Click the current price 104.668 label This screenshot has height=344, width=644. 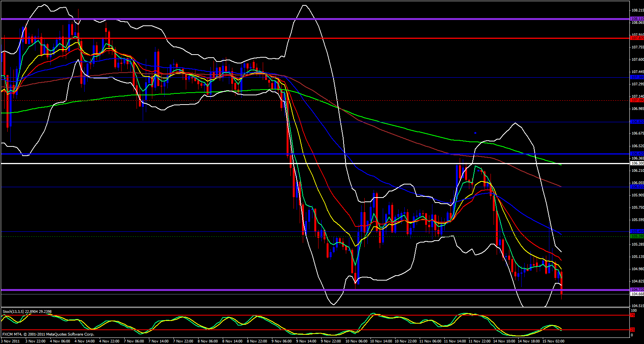[x=637, y=294]
